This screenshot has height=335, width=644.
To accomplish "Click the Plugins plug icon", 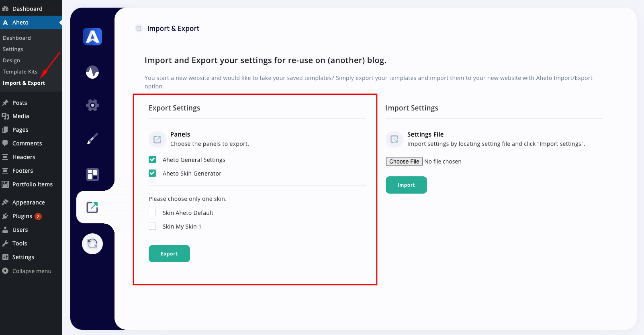I will coord(5,216).
